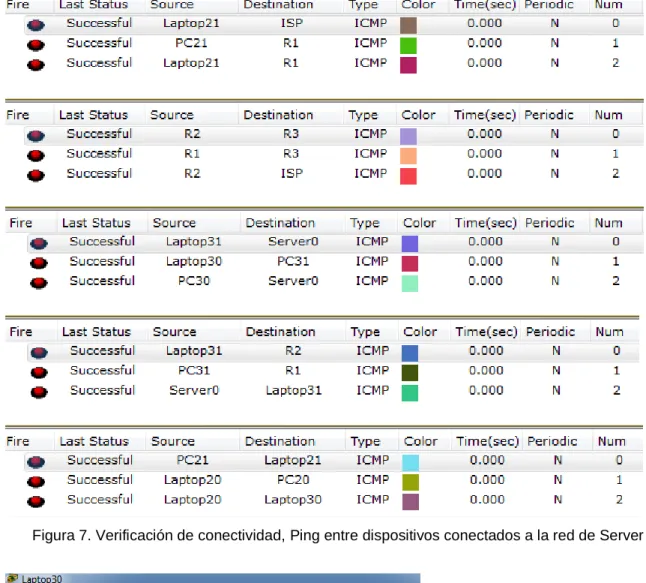The height and width of the screenshot is (583, 646).
Task: Select 0.000 time in PC31 to R1 row
Action: 486,370
